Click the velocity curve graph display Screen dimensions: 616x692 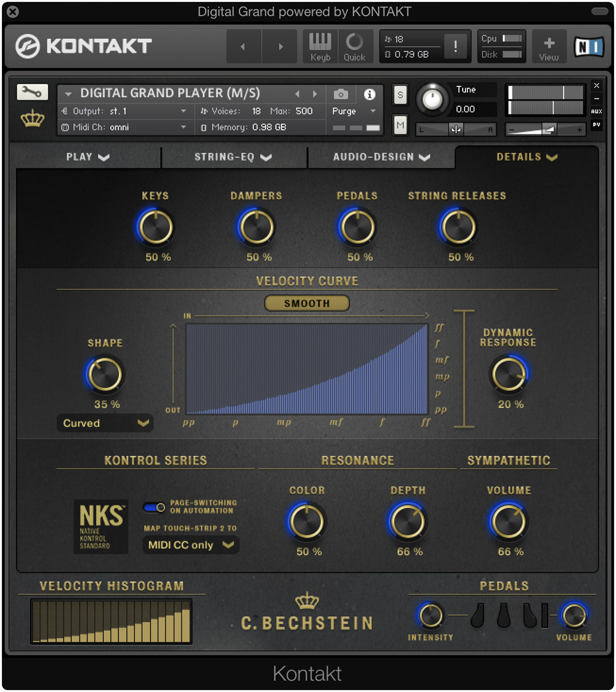coord(307,368)
